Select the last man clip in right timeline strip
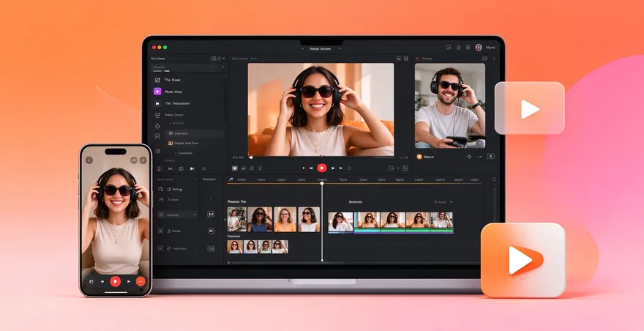Screen dimensions: 644x331 441,223
